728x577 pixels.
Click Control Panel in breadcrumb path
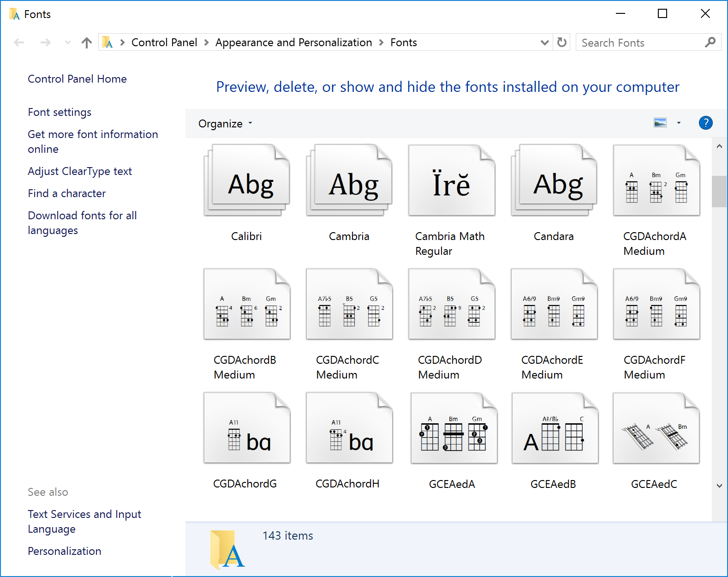coord(164,42)
